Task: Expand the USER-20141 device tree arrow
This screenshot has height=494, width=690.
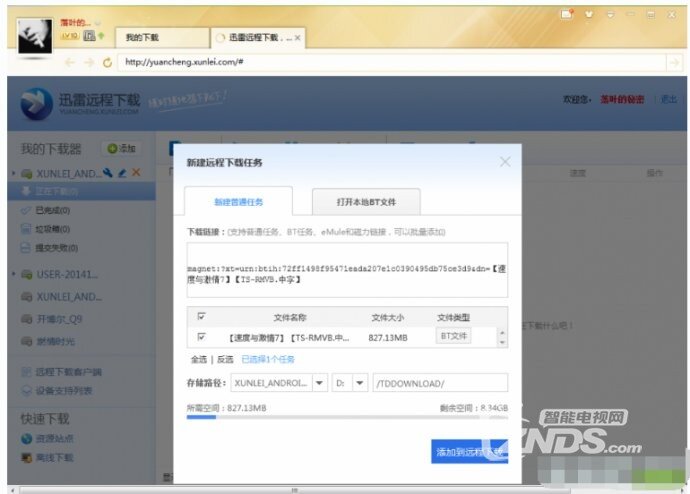Action: click(x=14, y=274)
